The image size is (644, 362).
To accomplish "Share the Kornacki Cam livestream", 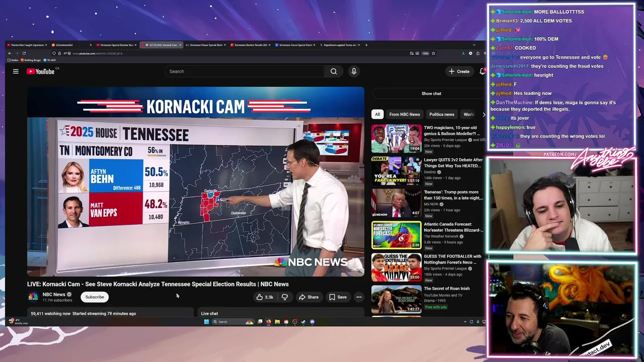I will pos(308,297).
